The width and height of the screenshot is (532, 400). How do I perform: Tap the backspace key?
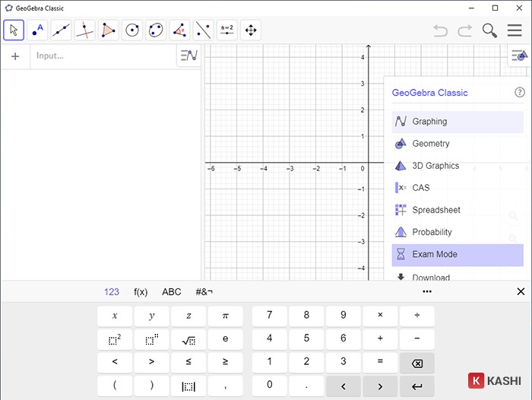(417, 363)
